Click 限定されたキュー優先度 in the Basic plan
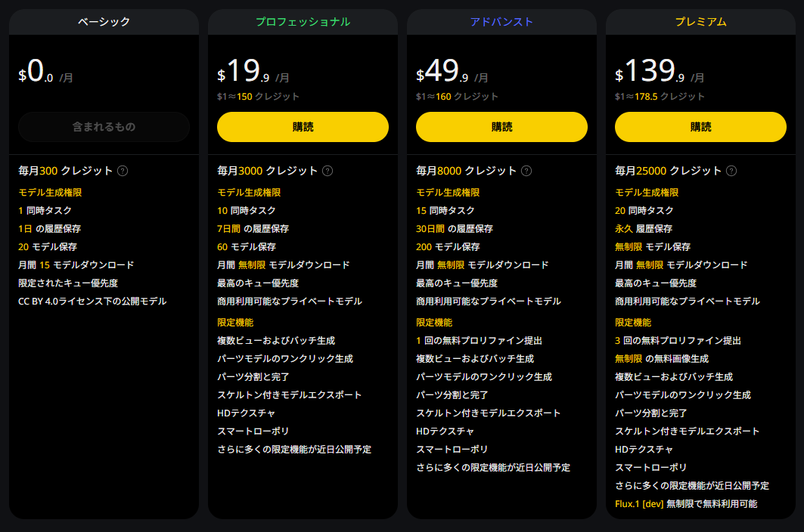This screenshot has width=804, height=532. point(68,283)
